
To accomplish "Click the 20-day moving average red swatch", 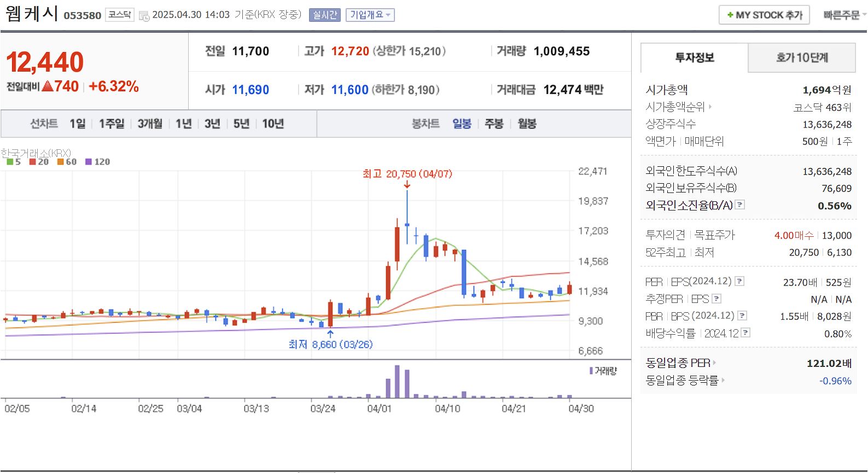I will coord(32,162).
